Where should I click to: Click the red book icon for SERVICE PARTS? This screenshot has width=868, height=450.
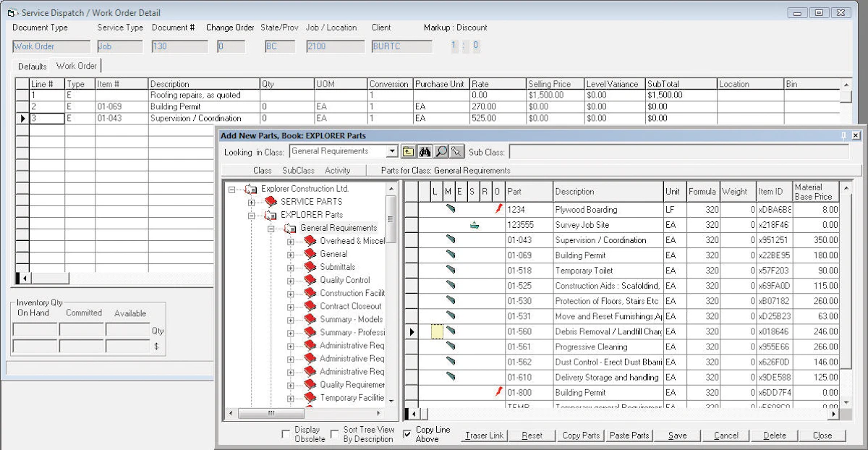[x=271, y=201]
